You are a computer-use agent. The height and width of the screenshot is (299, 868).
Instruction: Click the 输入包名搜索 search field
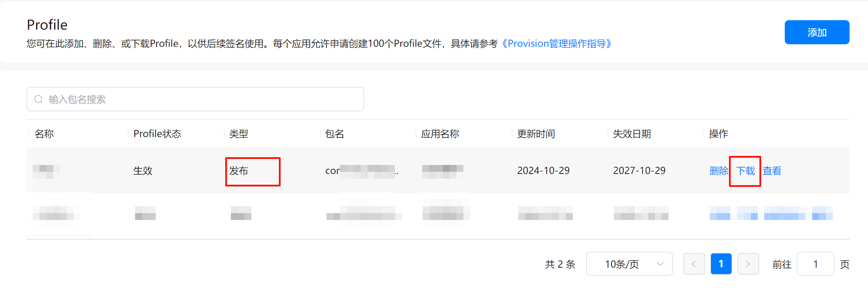[202, 99]
